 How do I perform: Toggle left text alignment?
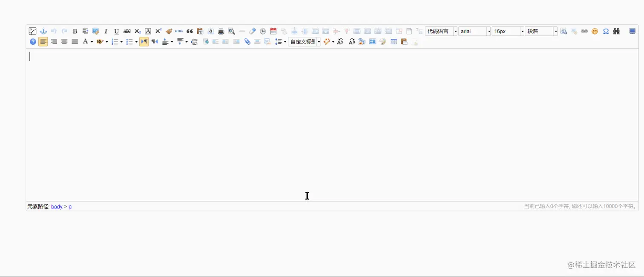pyautogui.click(x=43, y=41)
